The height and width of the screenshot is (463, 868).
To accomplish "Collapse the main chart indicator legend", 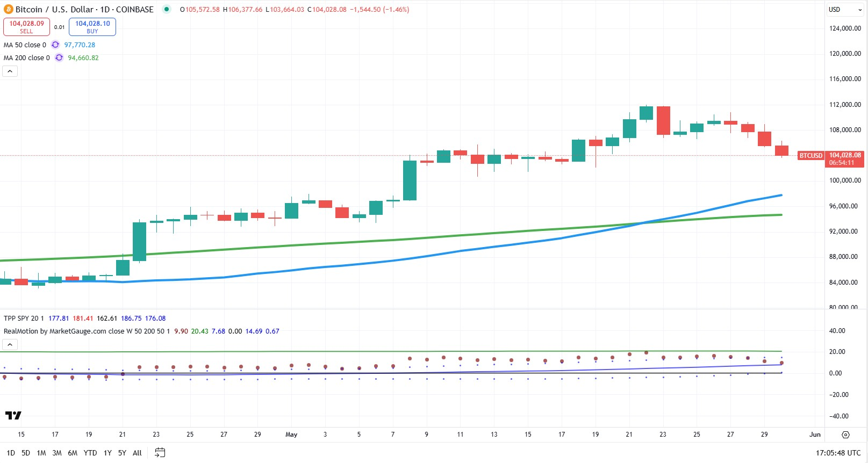I will [x=10, y=71].
